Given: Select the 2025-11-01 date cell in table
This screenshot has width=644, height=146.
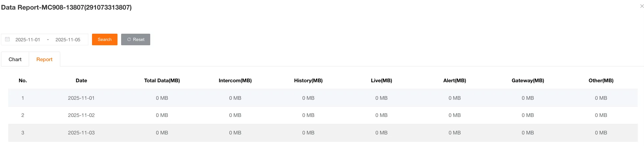Looking at the screenshot, I should 81,98.
